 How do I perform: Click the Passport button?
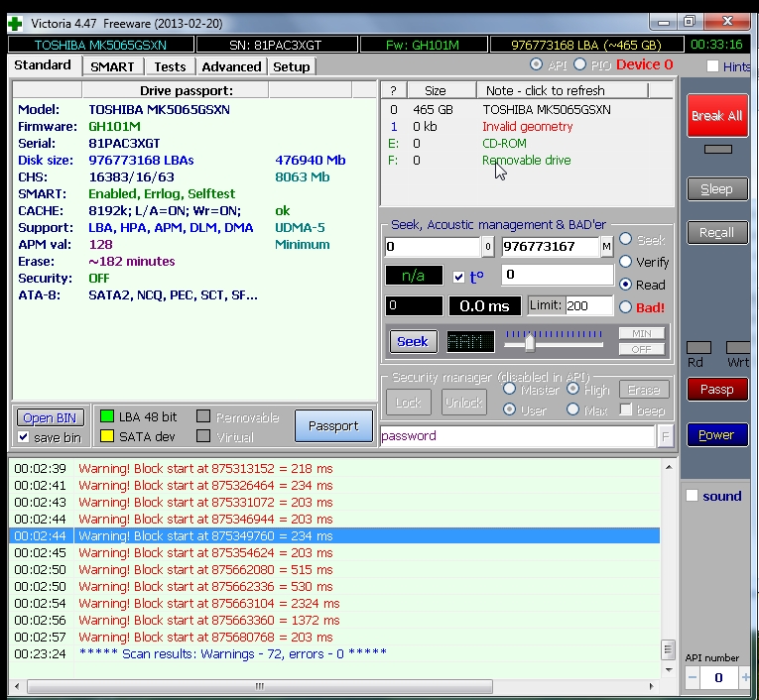[x=333, y=425]
